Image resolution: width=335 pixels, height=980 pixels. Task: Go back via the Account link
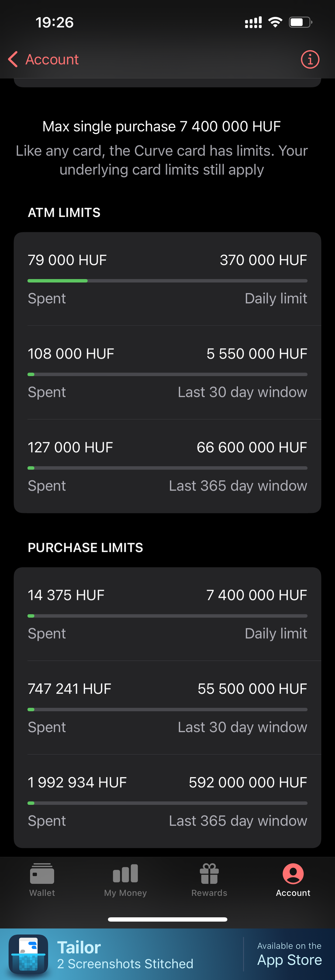(x=52, y=59)
